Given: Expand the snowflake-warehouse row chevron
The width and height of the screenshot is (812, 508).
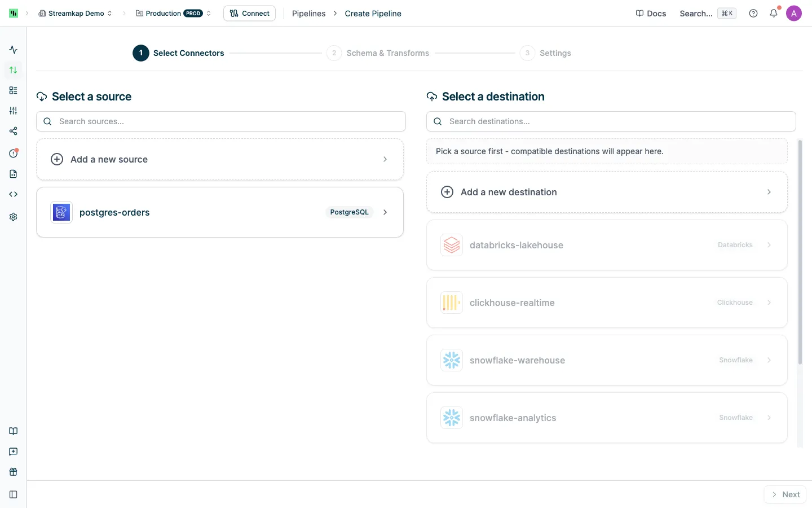Looking at the screenshot, I should [769, 360].
